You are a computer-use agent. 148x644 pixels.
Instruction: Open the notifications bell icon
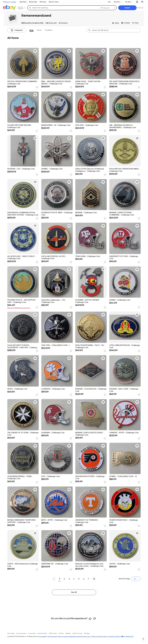(x=137, y=2)
